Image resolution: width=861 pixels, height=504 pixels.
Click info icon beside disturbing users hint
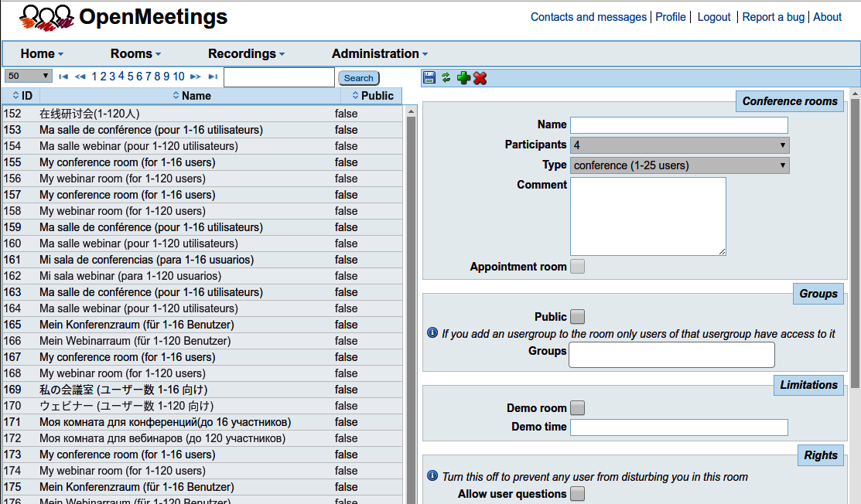(x=432, y=475)
